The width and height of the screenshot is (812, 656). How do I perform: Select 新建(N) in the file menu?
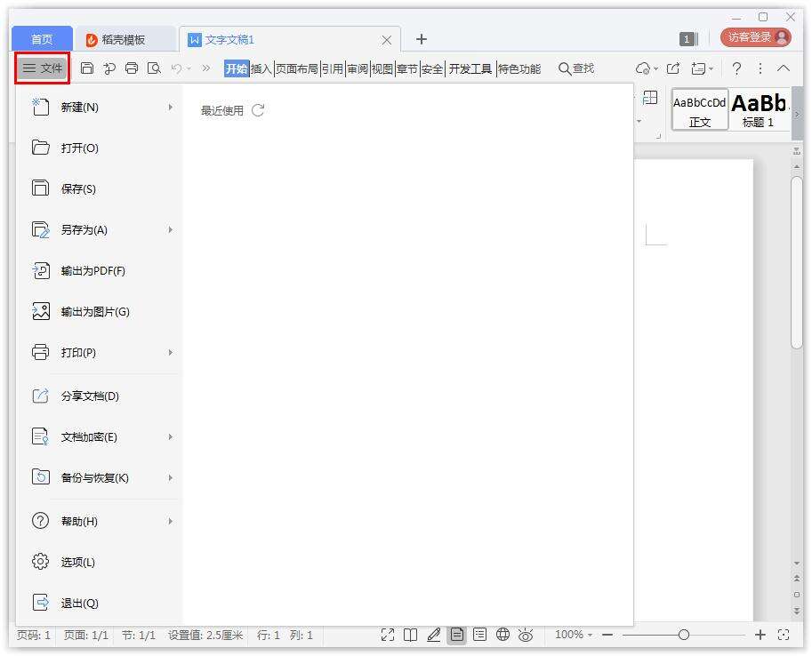tap(100, 108)
